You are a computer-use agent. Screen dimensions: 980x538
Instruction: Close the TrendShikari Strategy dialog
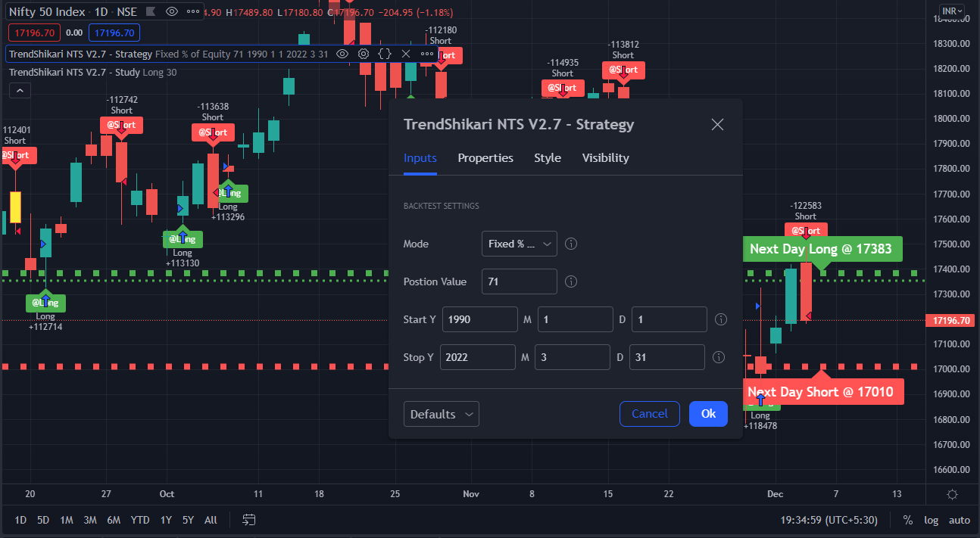(717, 125)
